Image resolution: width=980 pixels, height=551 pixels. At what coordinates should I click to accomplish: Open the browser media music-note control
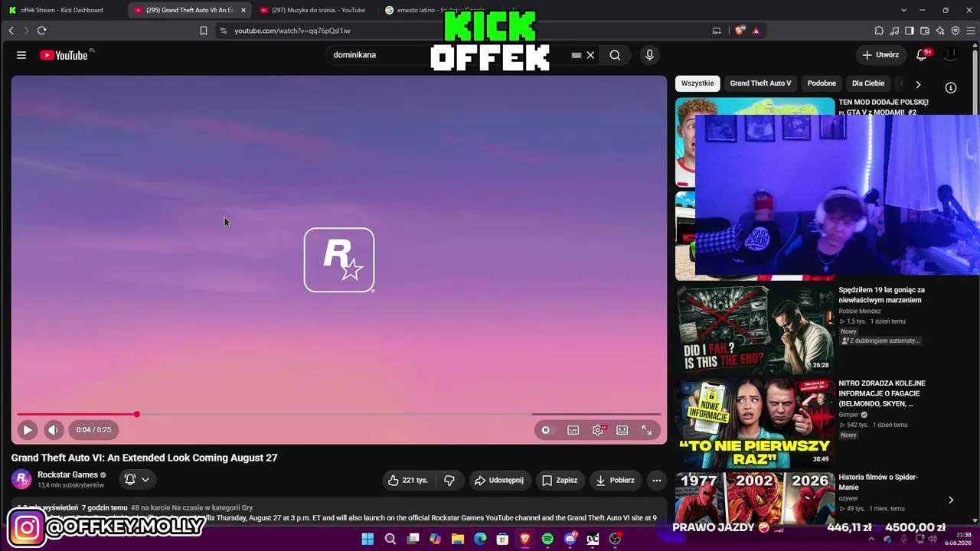tap(894, 31)
